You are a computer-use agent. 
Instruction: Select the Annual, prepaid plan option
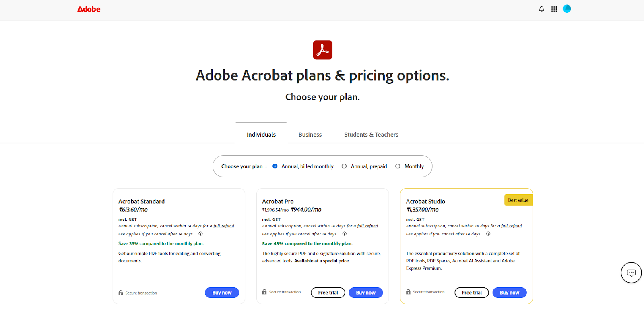click(x=344, y=166)
